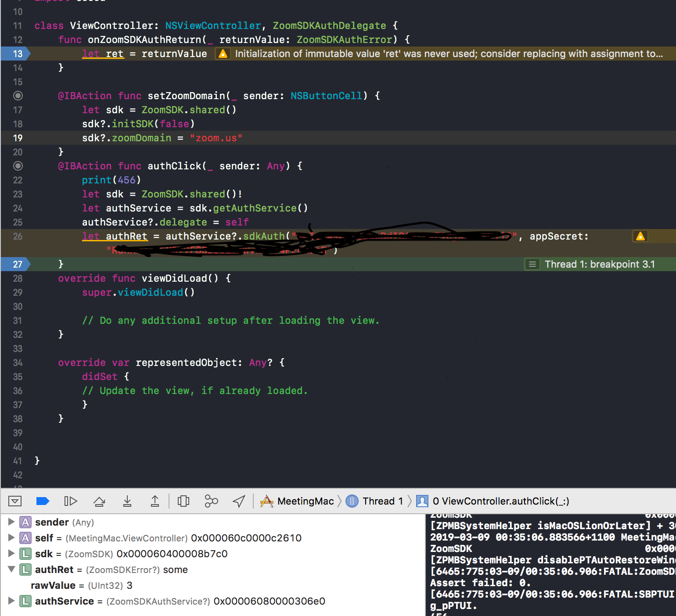Click the local variable icon next to authService

(26, 601)
